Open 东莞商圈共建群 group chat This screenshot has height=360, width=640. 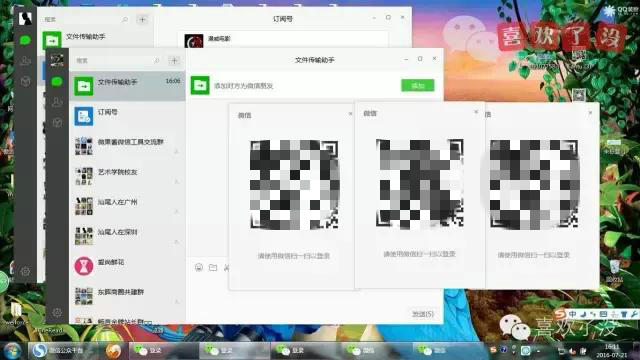click(x=127, y=296)
